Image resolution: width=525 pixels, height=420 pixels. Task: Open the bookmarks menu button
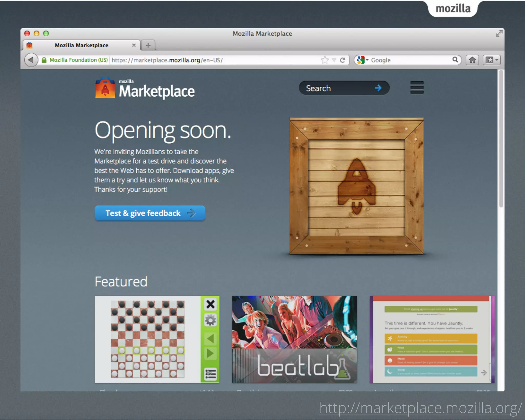click(x=492, y=60)
